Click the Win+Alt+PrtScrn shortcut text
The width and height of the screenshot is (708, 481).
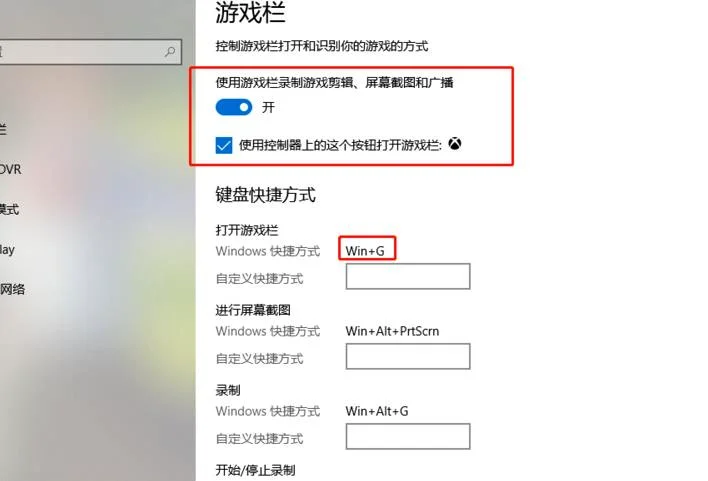392,331
